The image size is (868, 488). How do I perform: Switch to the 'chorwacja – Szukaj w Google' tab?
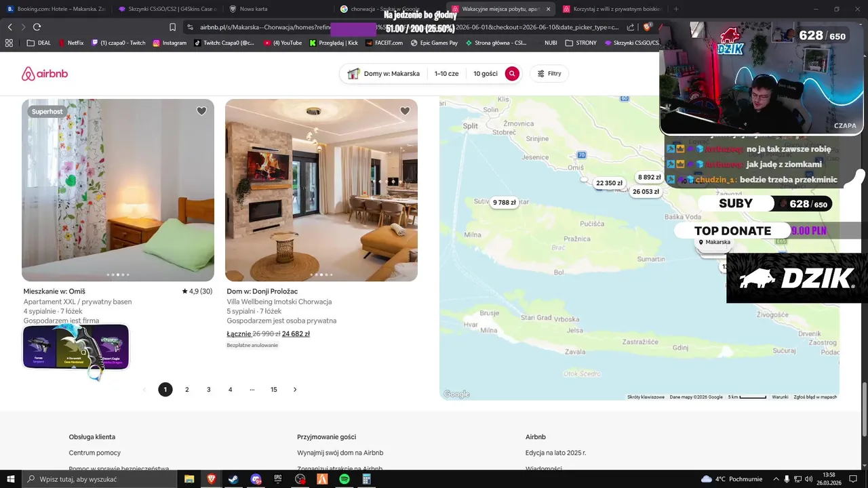[x=389, y=9]
